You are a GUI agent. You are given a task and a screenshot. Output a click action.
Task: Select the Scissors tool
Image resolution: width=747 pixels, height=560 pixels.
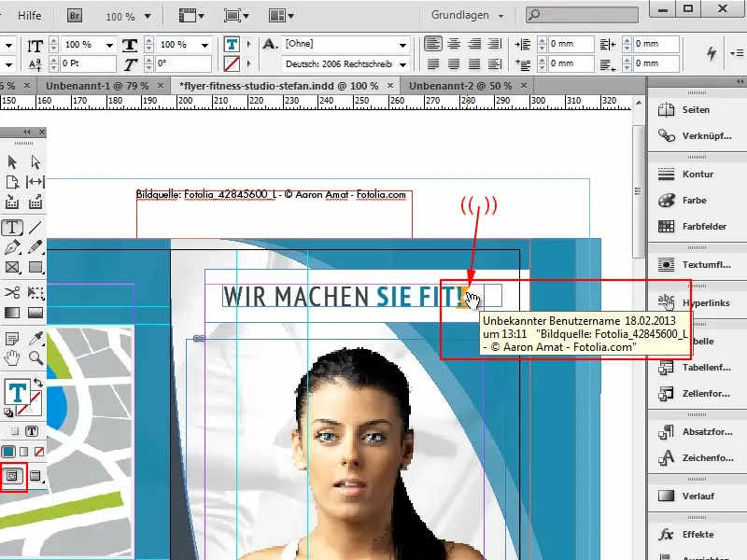(12, 292)
